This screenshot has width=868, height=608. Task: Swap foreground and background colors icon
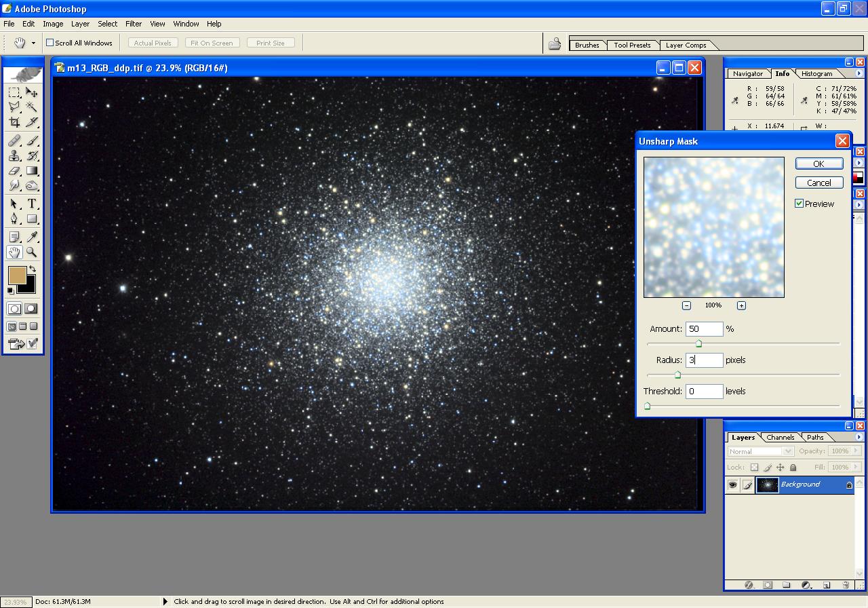click(32, 269)
